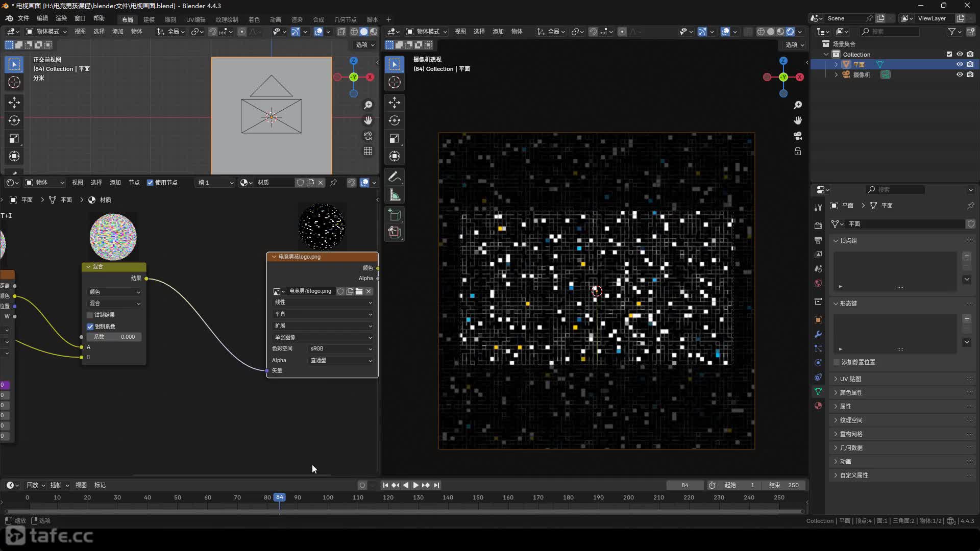Screen dimensions: 980x551
Task: Click the 系数 factor slider on mix node
Action: point(114,337)
